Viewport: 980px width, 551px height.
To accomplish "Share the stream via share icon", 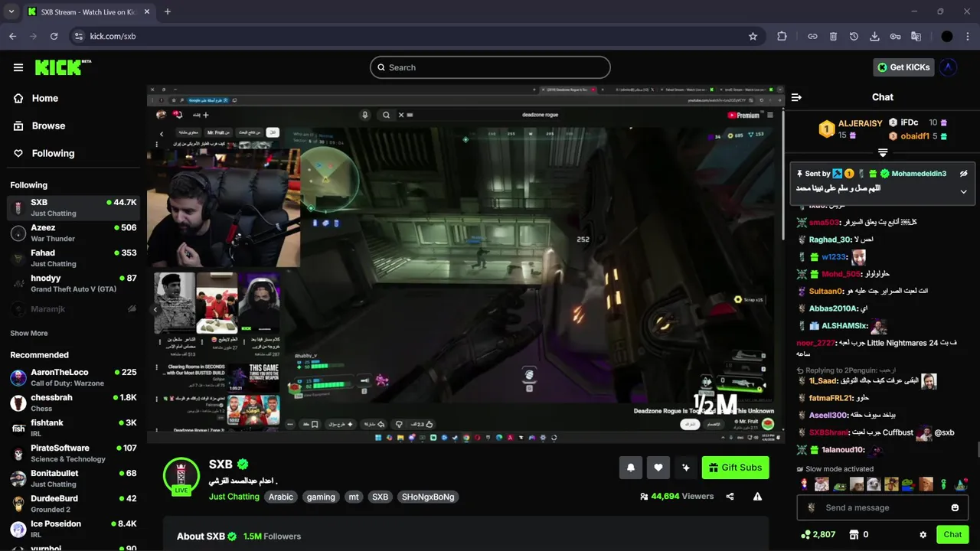I will click(x=730, y=497).
